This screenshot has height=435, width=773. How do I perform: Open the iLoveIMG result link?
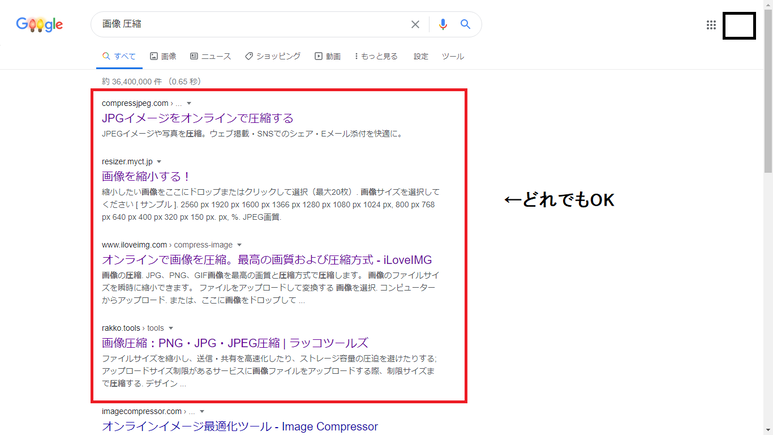click(x=267, y=260)
